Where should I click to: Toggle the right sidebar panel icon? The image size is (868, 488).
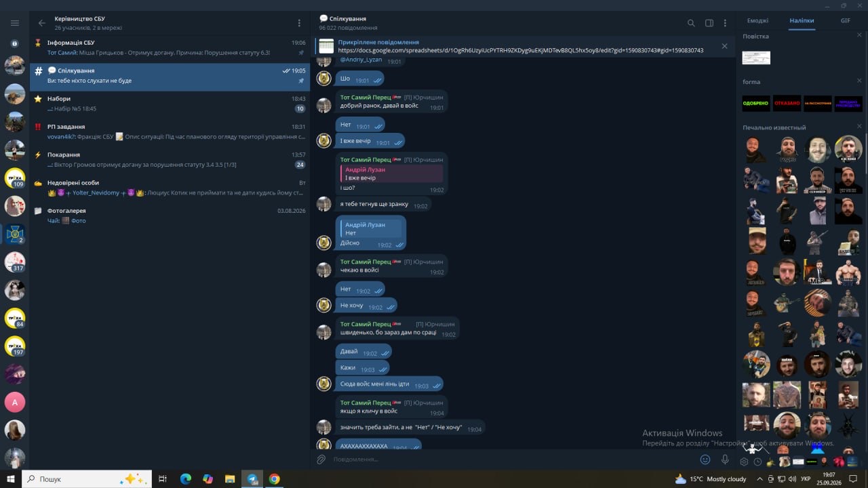click(709, 23)
